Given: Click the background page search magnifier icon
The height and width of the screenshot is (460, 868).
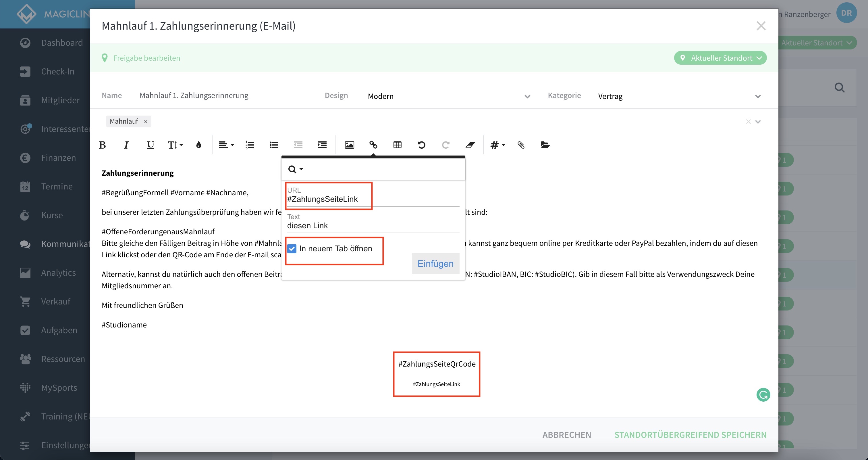Looking at the screenshot, I should 839,88.
